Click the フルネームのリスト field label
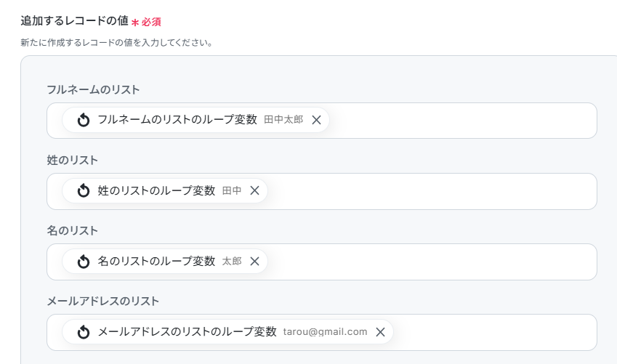 pos(93,89)
